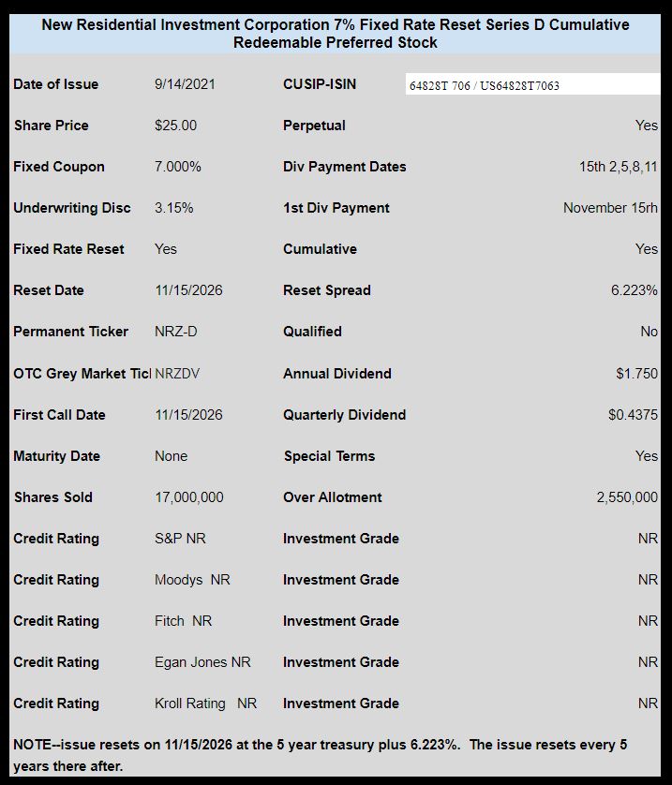Click the Moodys NR credit rating cell
Viewport: 672px width, 785px height.
(x=192, y=580)
